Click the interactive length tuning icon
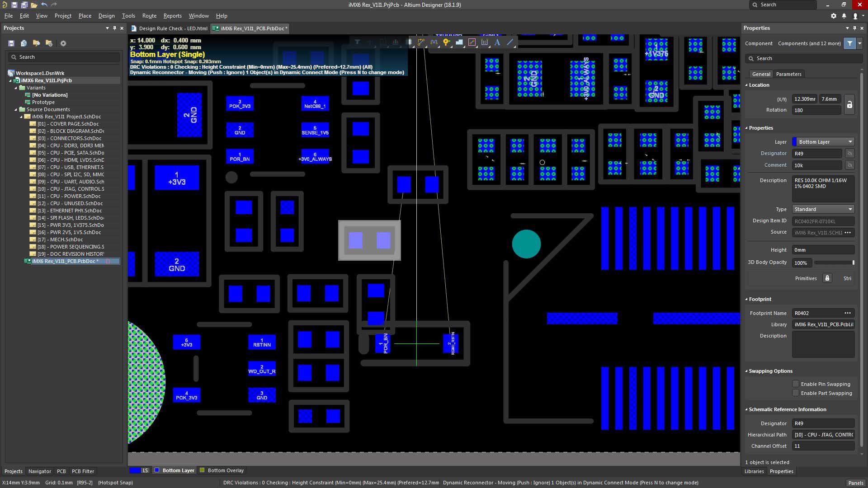The image size is (868, 488). pos(434,42)
